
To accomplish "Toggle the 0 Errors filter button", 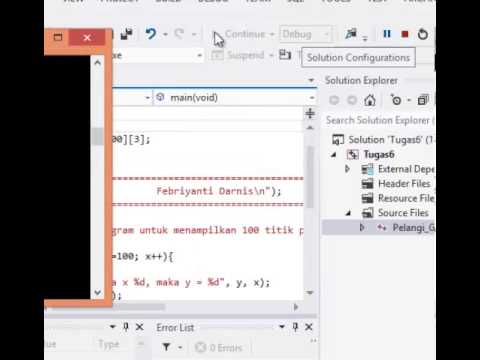I will coord(218,348).
